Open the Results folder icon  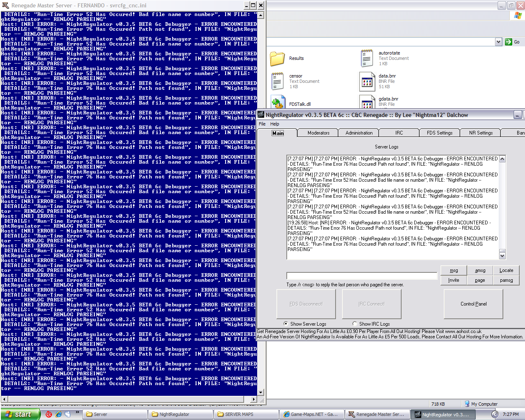[x=277, y=59]
